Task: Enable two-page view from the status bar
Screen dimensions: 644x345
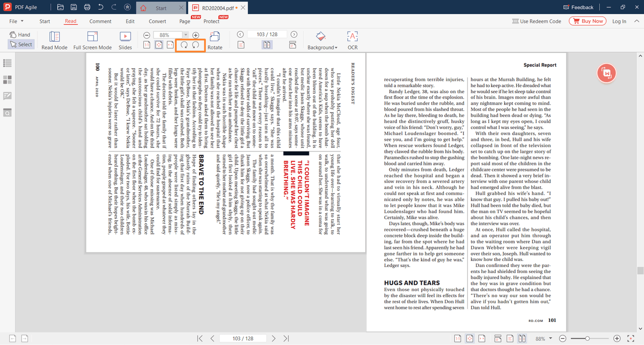Action: [522, 338]
